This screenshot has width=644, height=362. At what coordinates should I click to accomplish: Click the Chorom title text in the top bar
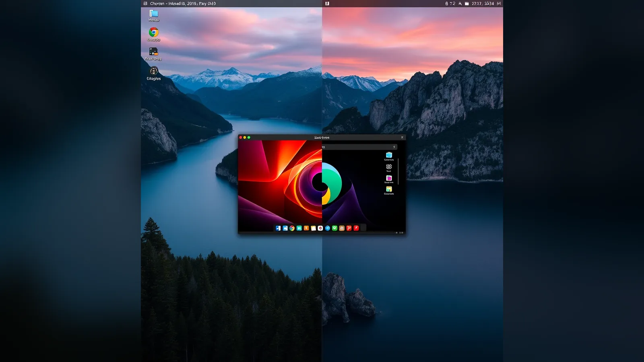click(157, 3)
